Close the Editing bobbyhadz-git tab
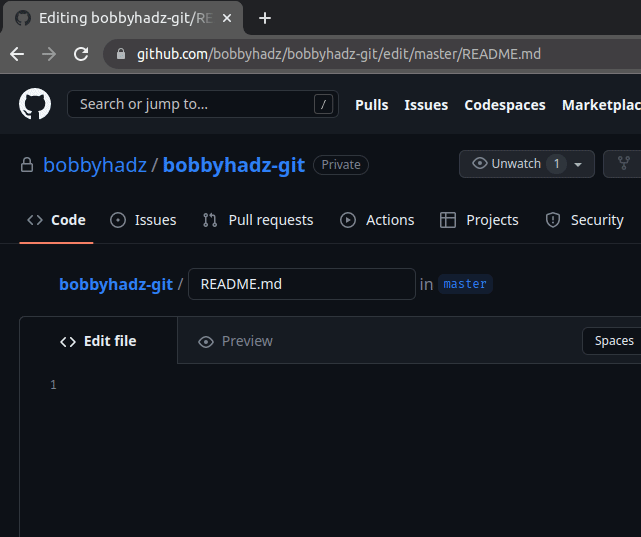The image size is (641, 537). point(227,18)
